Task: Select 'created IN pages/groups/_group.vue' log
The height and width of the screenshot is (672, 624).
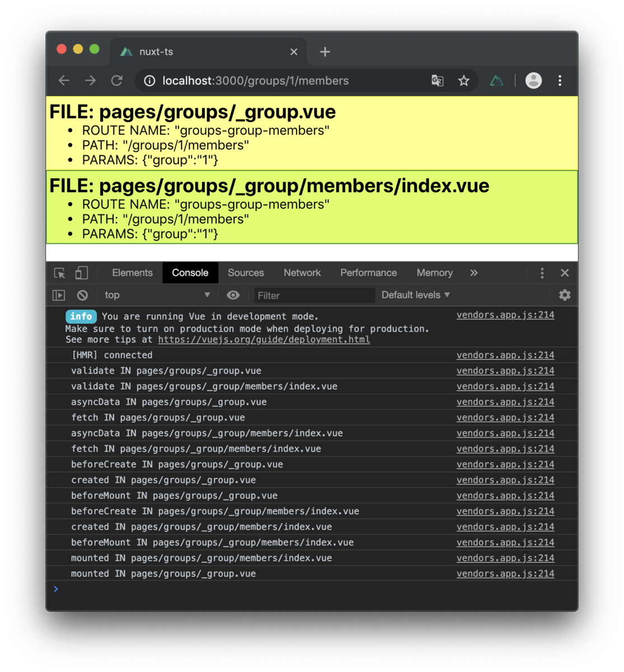Action: point(312,480)
